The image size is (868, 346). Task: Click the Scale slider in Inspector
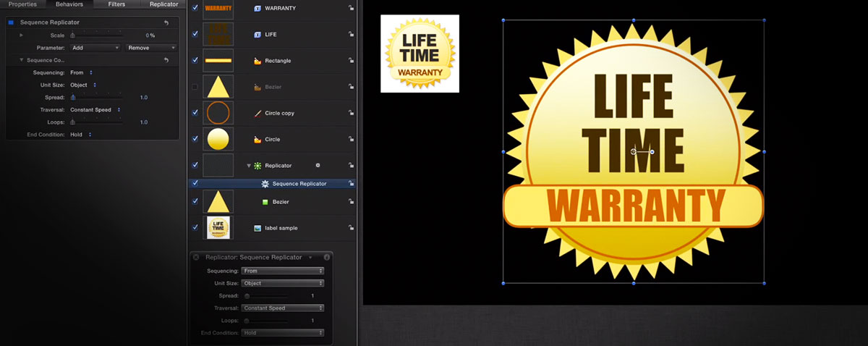click(x=95, y=35)
